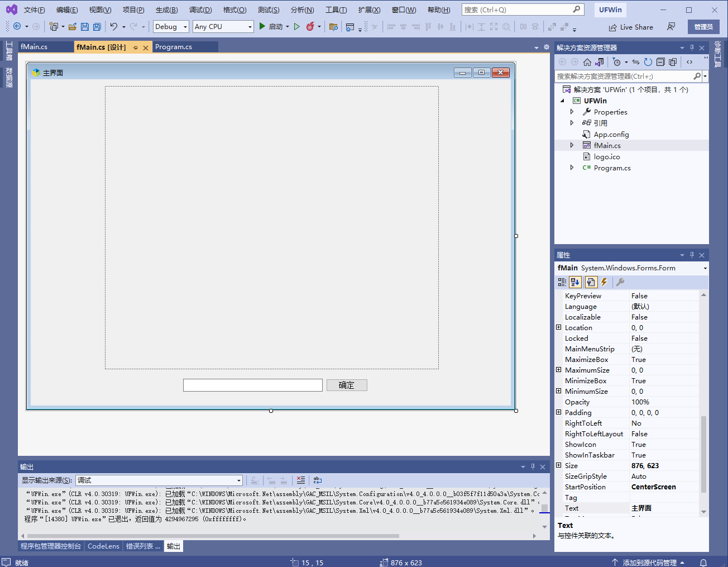Start without debugging using hollow green arrow
Image resolution: width=728 pixels, height=567 pixels.
[x=297, y=26]
